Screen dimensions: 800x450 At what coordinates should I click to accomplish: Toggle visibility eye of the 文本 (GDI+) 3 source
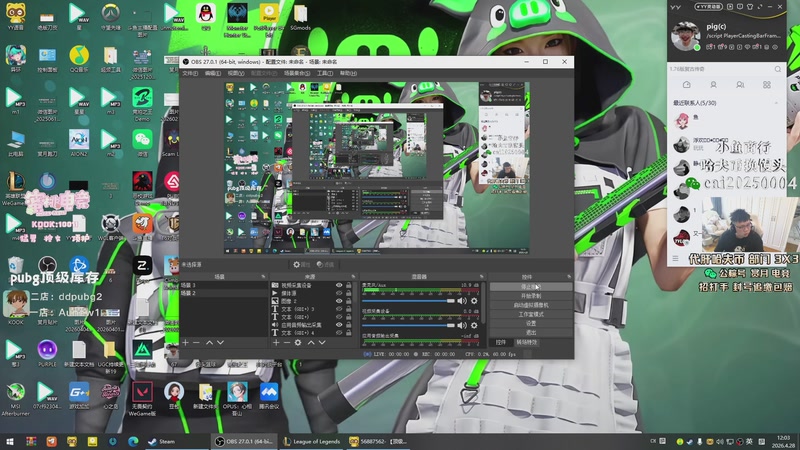[x=339, y=309]
